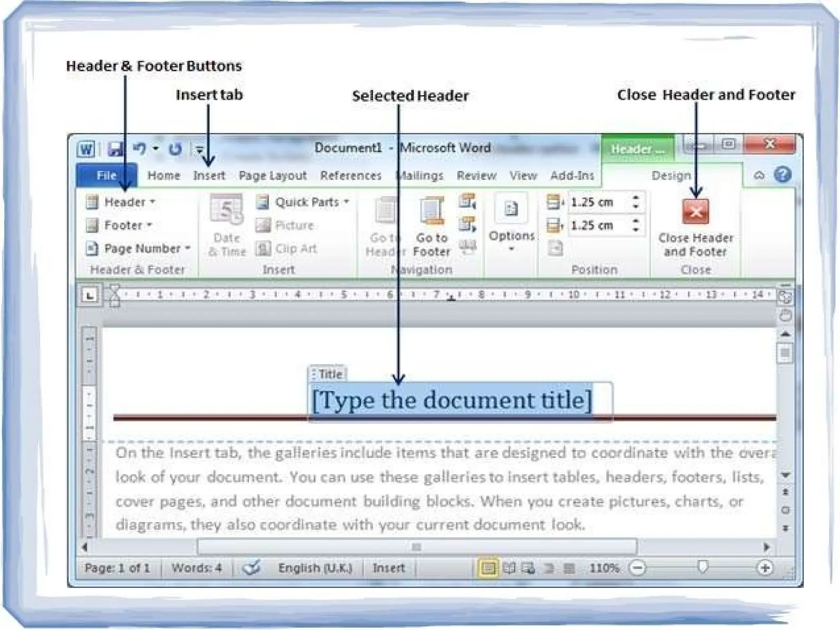Click the Close Header and Footer icon
The image size is (840, 630).
pos(695,212)
